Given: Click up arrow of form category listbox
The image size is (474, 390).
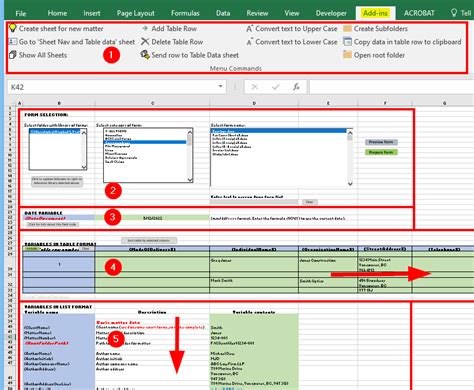Looking at the screenshot, I should click(190, 132).
